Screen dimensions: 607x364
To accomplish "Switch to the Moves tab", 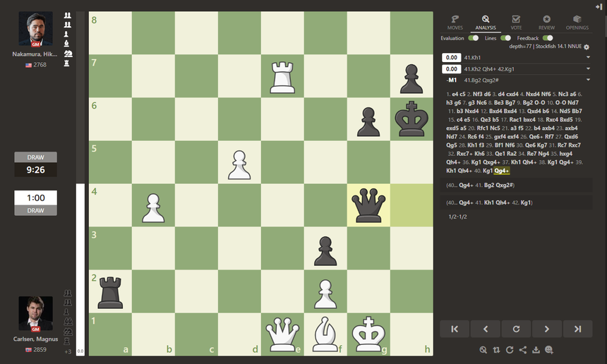I will [455, 23].
